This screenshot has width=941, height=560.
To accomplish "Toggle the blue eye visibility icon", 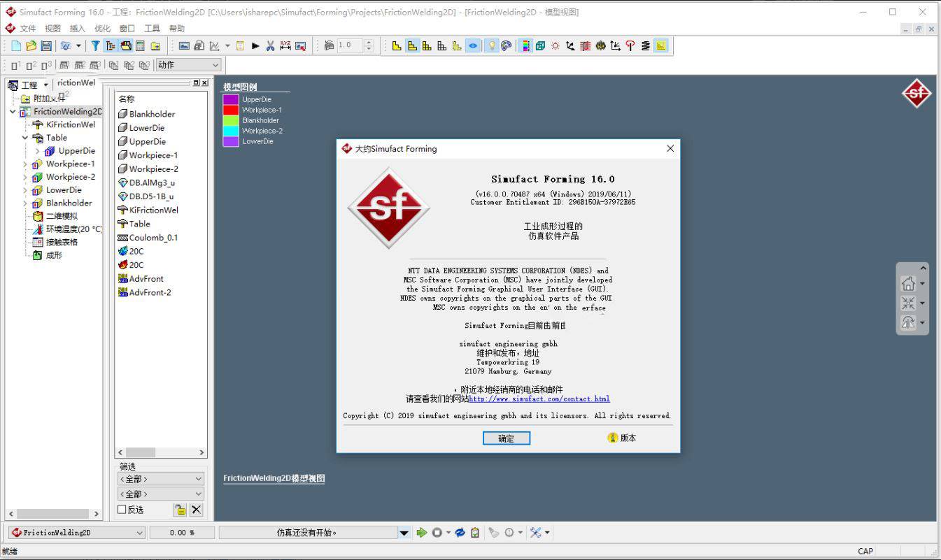I will point(473,45).
